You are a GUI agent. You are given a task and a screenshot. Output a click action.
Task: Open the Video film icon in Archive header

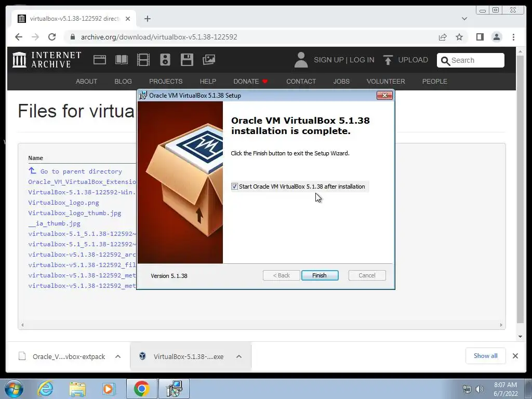143,60
